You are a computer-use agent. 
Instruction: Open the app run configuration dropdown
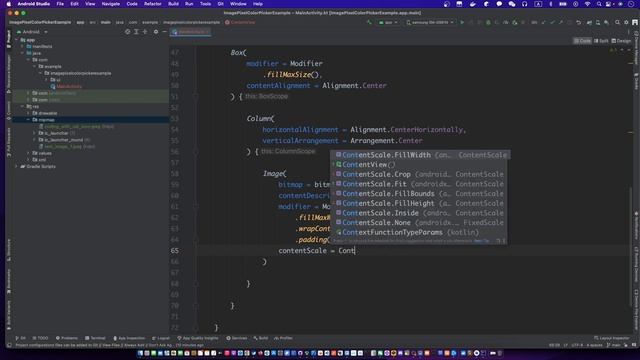click(388, 22)
